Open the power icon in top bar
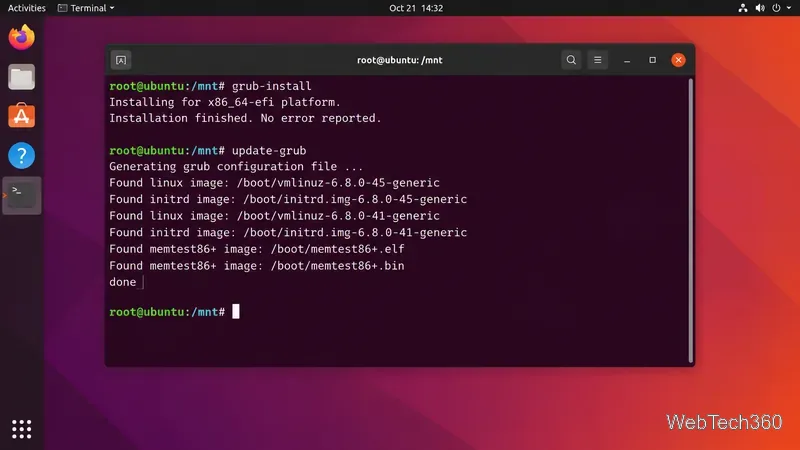 click(x=776, y=8)
